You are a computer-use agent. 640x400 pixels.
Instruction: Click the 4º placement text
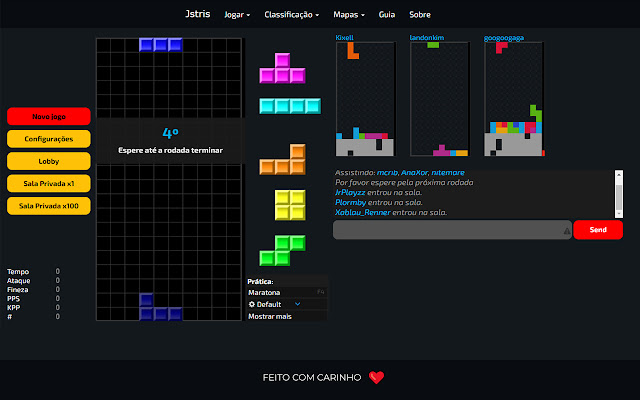pyautogui.click(x=171, y=133)
